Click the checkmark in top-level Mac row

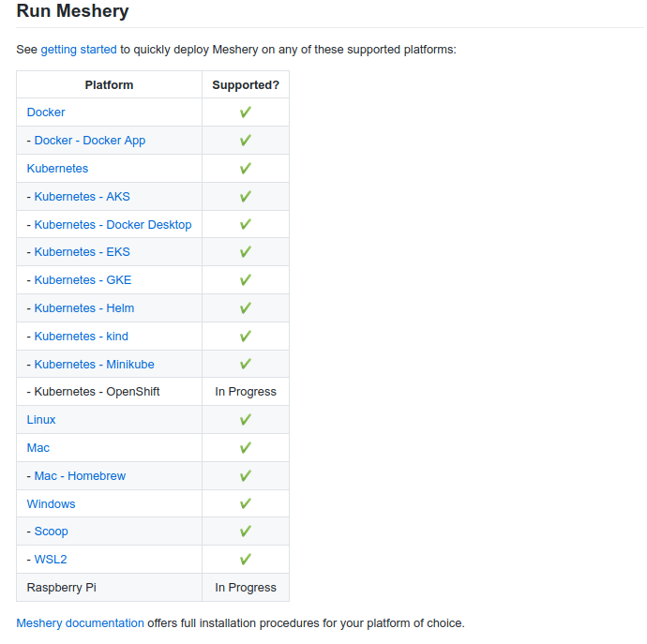tap(246, 448)
